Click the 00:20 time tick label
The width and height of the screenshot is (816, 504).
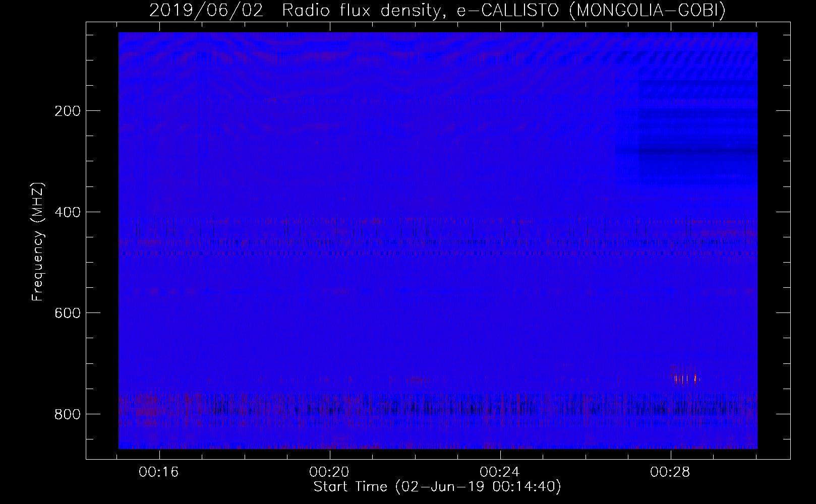pyautogui.click(x=330, y=472)
